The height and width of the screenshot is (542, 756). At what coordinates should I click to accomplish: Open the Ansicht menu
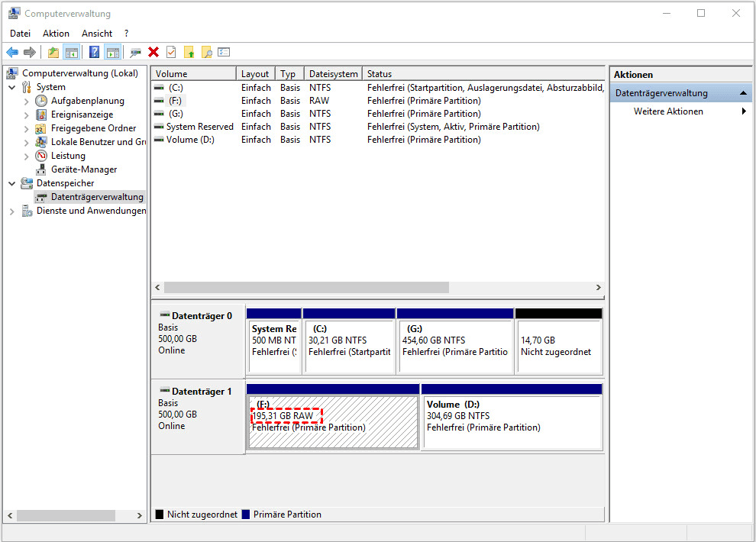tap(97, 34)
